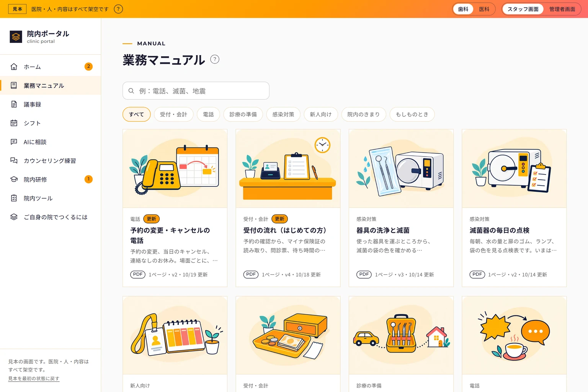
Task: Click sterilizer checklist illustration thumbnail
Action: (514, 168)
